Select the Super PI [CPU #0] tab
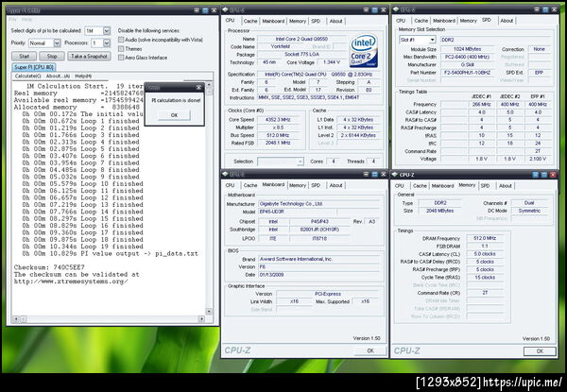 tap(34, 67)
